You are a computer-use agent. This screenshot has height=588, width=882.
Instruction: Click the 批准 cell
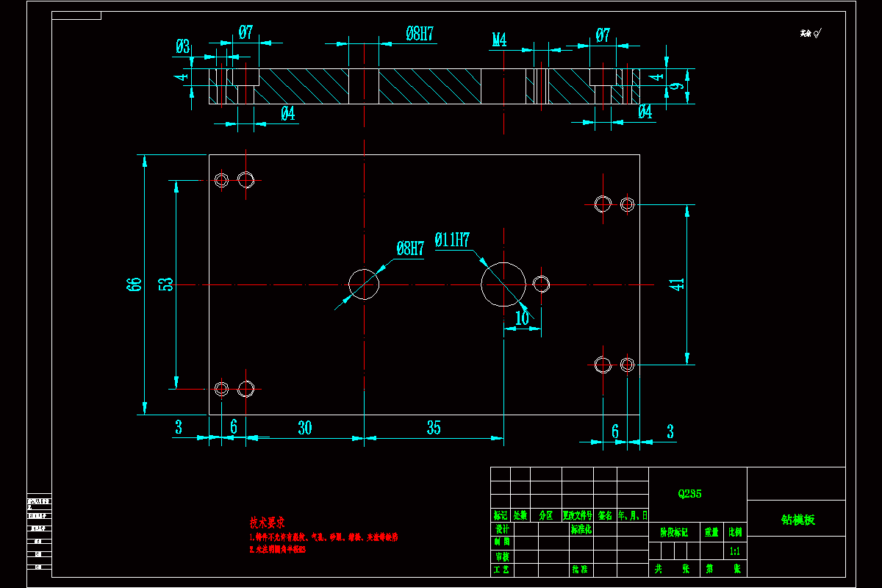[x=579, y=569]
